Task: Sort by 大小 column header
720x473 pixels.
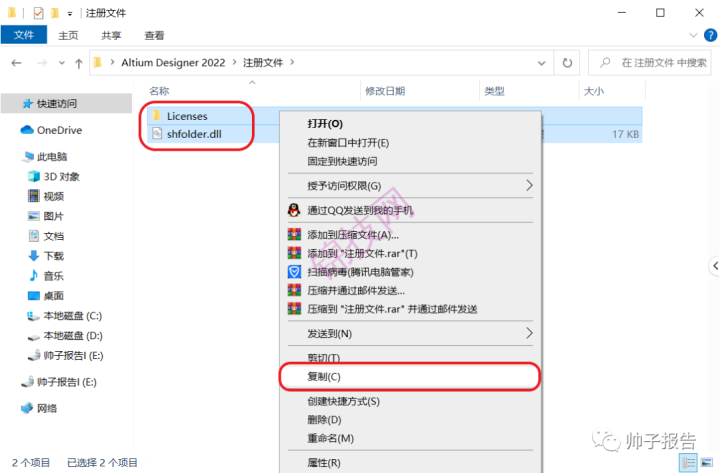Action: (x=593, y=91)
